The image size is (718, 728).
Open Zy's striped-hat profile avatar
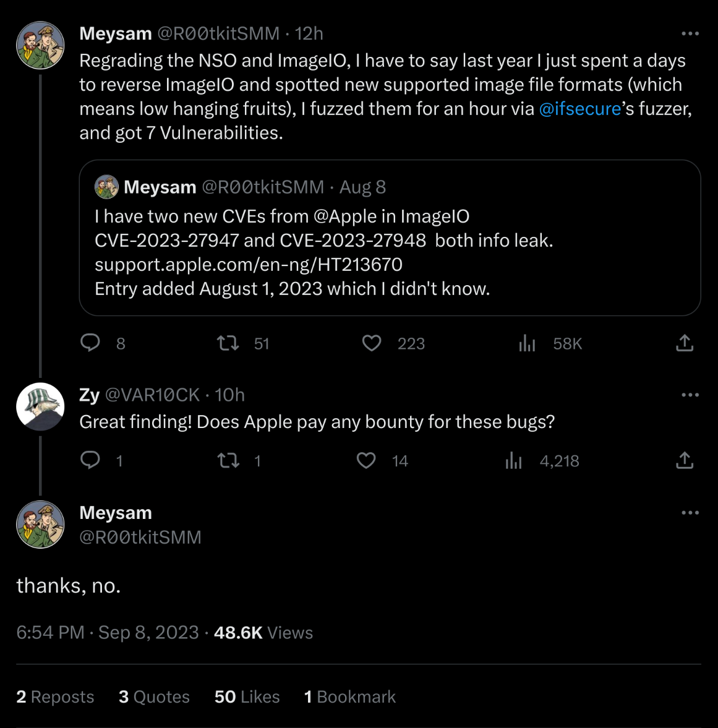point(40,406)
